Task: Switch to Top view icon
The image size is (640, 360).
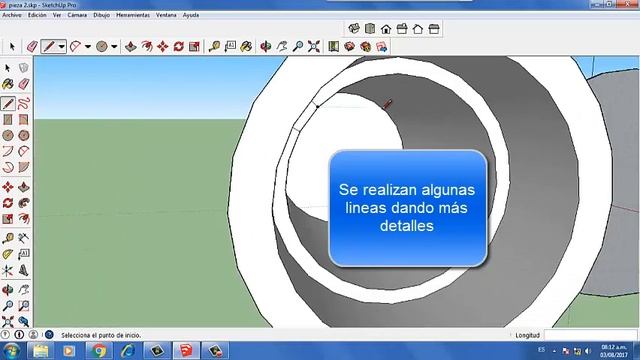Action: [x=370, y=29]
